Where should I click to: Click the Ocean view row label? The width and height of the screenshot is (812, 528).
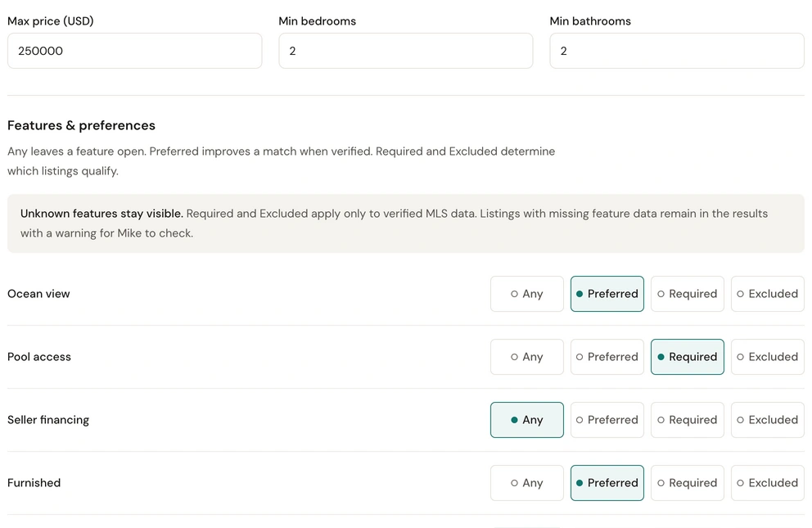(38, 294)
